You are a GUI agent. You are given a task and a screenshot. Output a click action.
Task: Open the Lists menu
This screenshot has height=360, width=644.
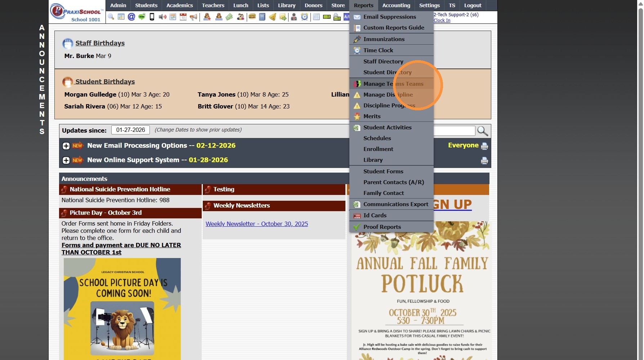(263, 5)
